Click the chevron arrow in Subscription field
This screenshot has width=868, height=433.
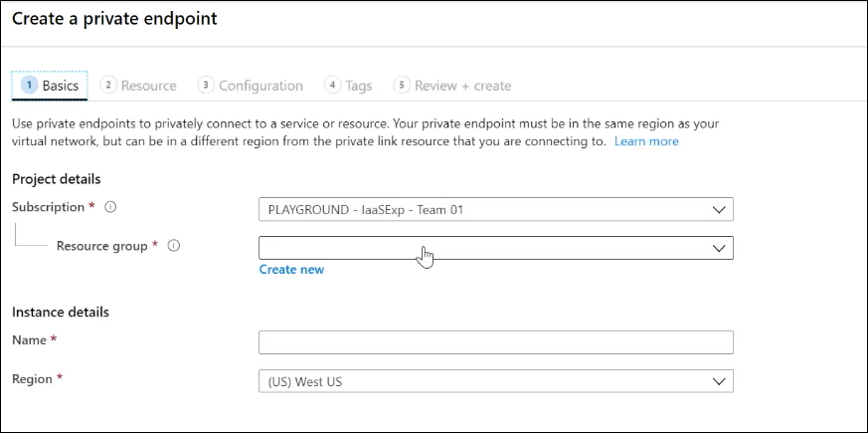720,210
